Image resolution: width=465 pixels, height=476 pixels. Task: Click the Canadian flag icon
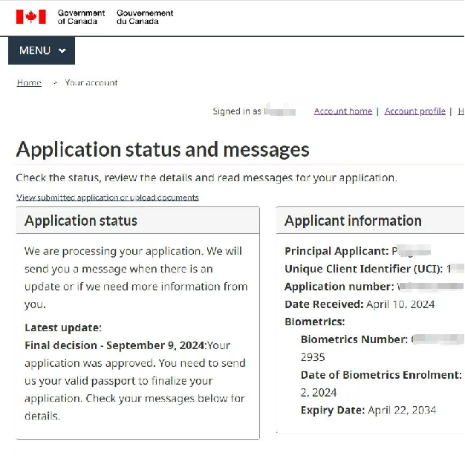point(31,16)
